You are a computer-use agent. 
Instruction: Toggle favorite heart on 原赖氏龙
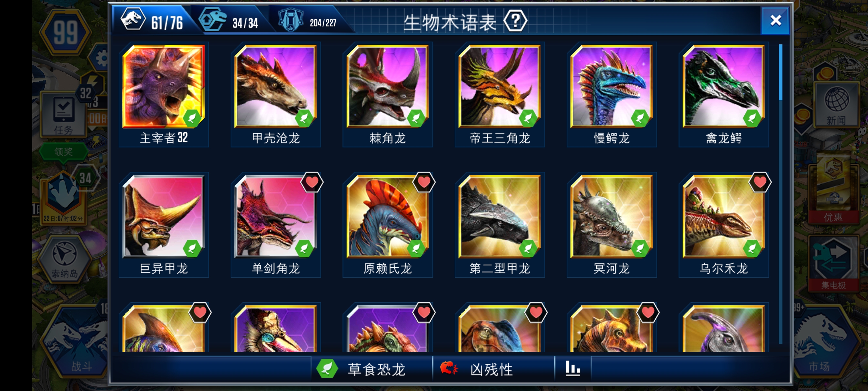coord(424,182)
